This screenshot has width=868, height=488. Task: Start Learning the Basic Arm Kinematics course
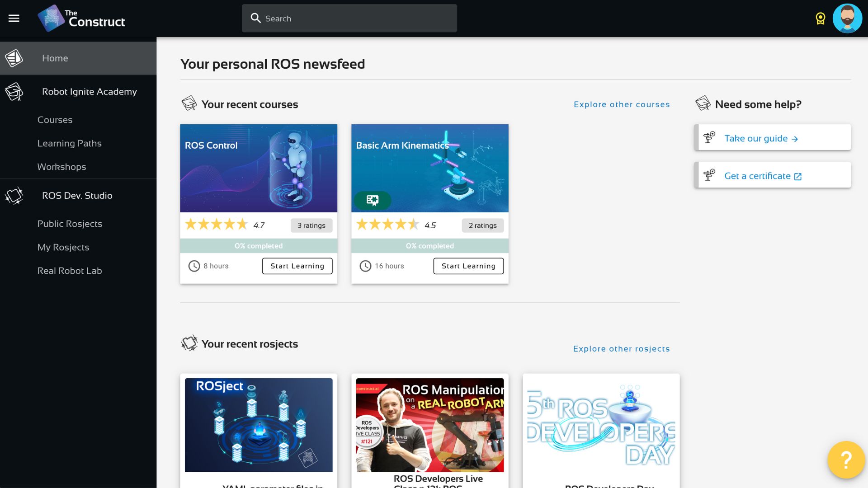[x=468, y=266]
